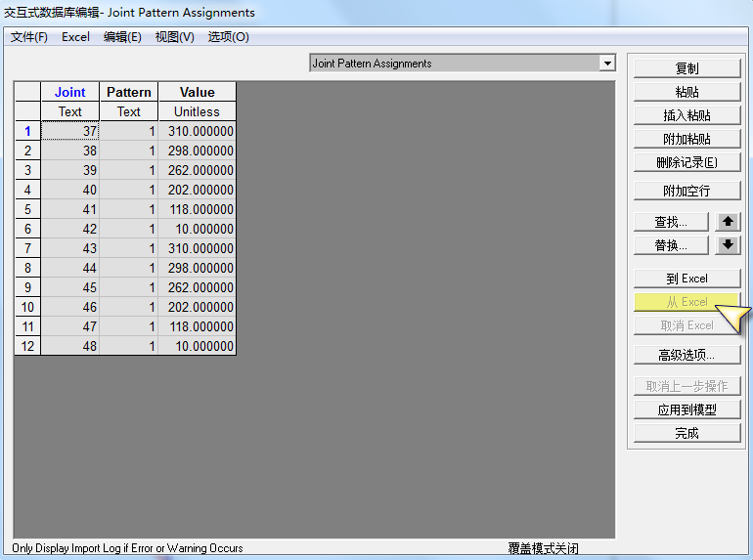Viewport: 753px width, 560px height.
Task: Apply changes with 应用到模型 button
Action: (687, 409)
